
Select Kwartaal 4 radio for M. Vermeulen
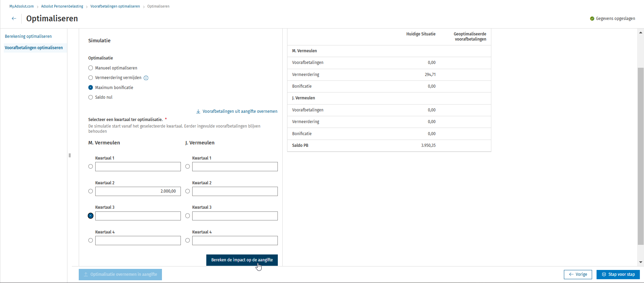[91, 240]
